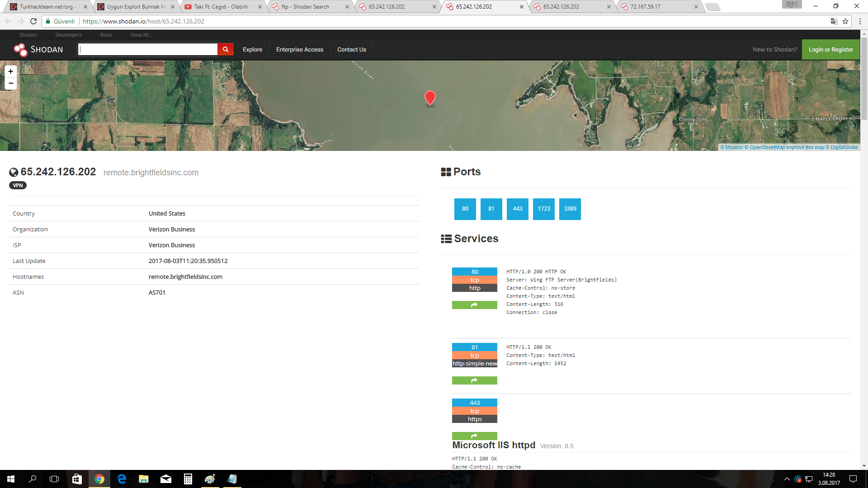868x488 pixels.
Task: Go back to the previous page
Action: [8, 21]
